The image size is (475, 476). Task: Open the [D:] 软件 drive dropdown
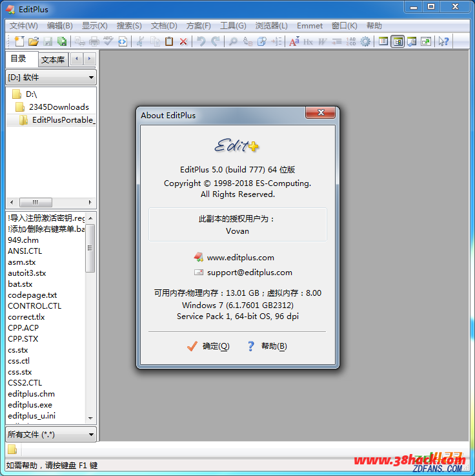point(51,78)
